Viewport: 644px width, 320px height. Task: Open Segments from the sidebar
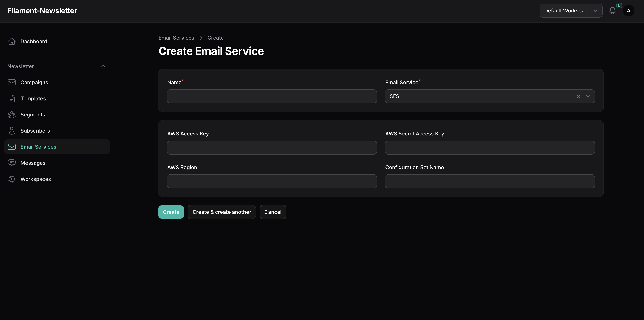pyautogui.click(x=57, y=115)
